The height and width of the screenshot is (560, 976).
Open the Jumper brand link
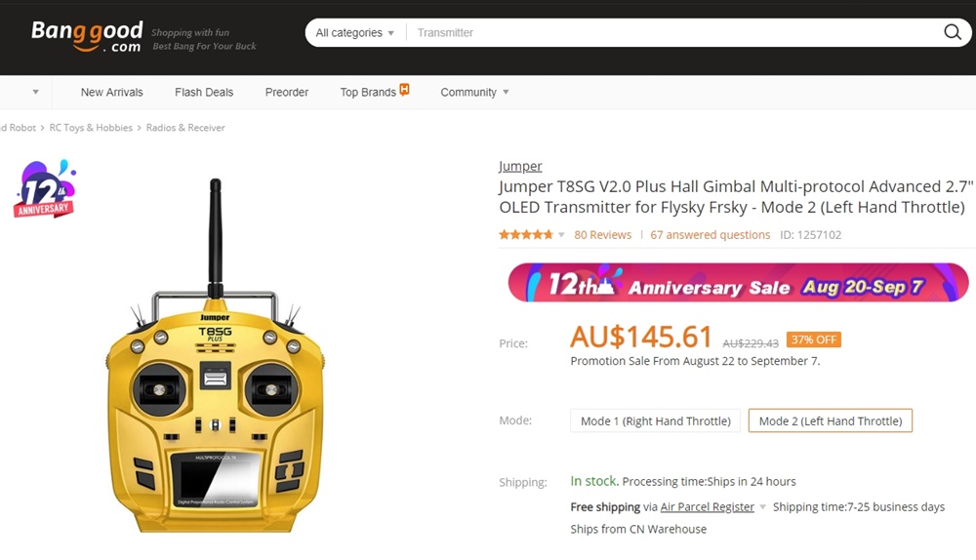pyautogui.click(x=520, y=166)
